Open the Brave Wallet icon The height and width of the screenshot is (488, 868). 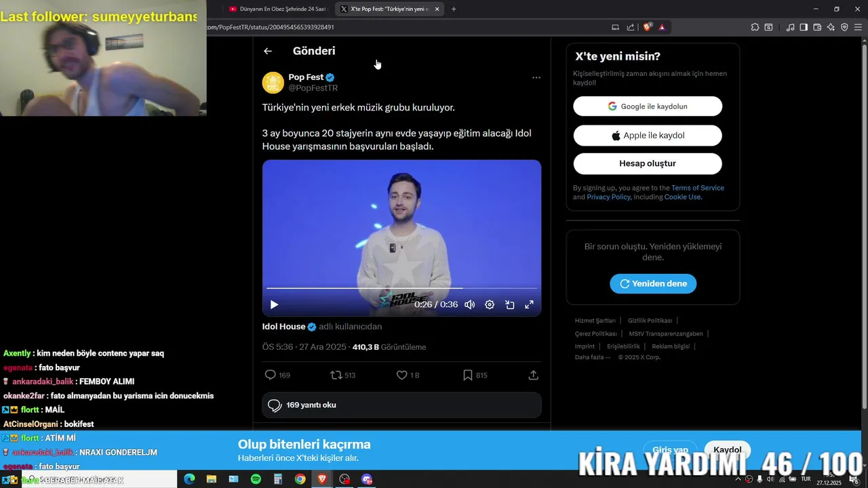(817, 27)
